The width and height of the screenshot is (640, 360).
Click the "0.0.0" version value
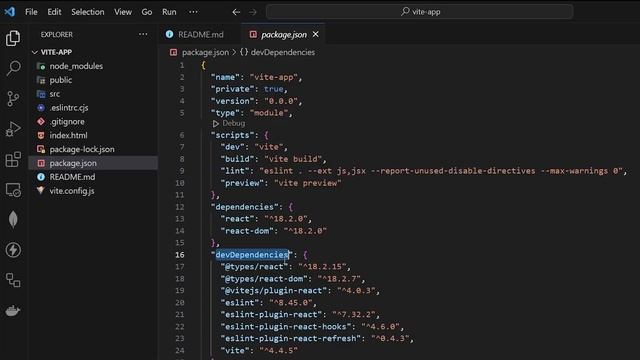point(281,101)
